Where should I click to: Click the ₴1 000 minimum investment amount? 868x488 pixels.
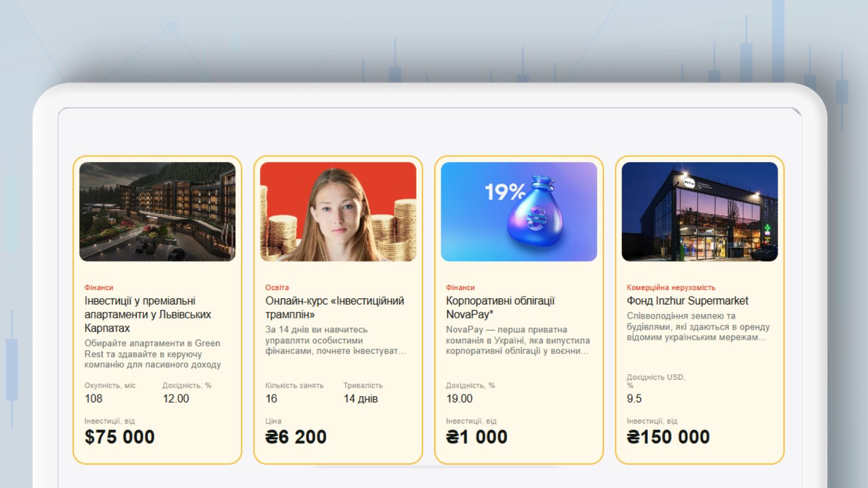tap(476, 437)
